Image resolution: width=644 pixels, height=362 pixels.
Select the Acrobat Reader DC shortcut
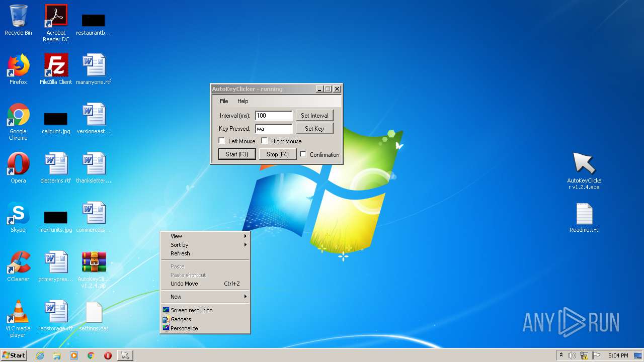coord(56,23)
